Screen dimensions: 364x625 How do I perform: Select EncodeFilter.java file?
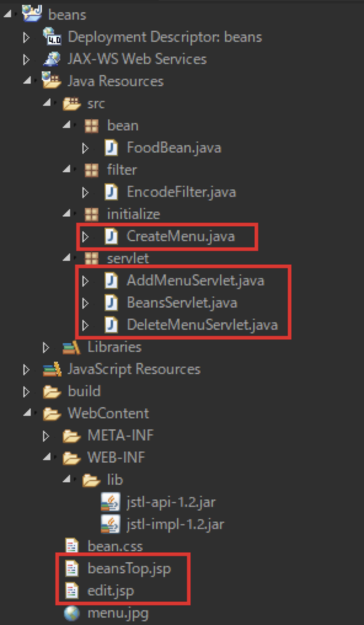point(181,192)
